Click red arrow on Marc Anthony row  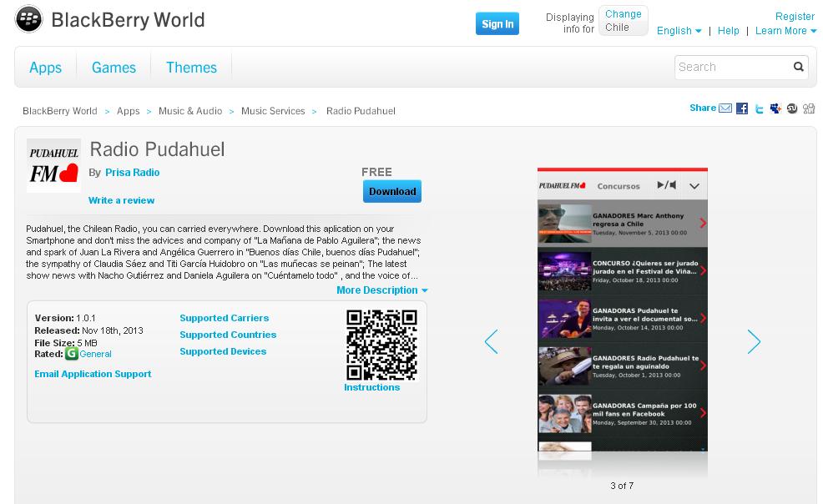[703, 224]
